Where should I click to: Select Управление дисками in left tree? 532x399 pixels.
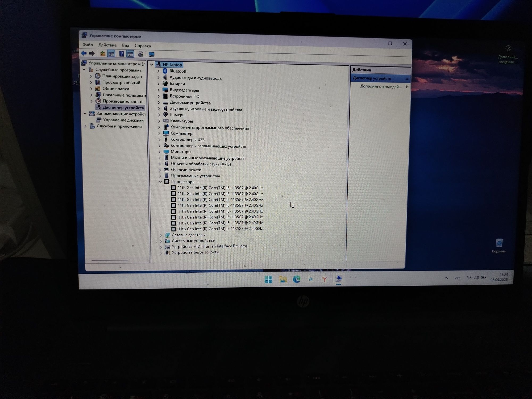pyautogui.click(x=123, y=120)
